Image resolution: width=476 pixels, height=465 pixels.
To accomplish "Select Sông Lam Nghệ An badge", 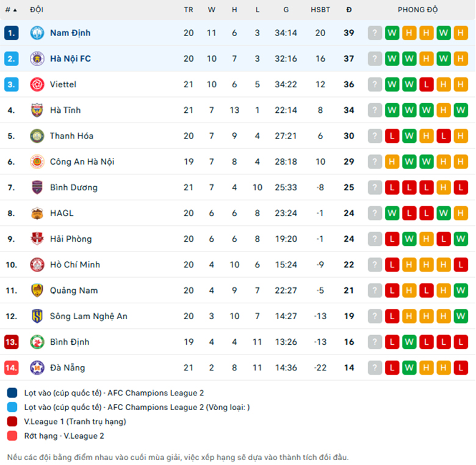I will click(x=37, y=316).
